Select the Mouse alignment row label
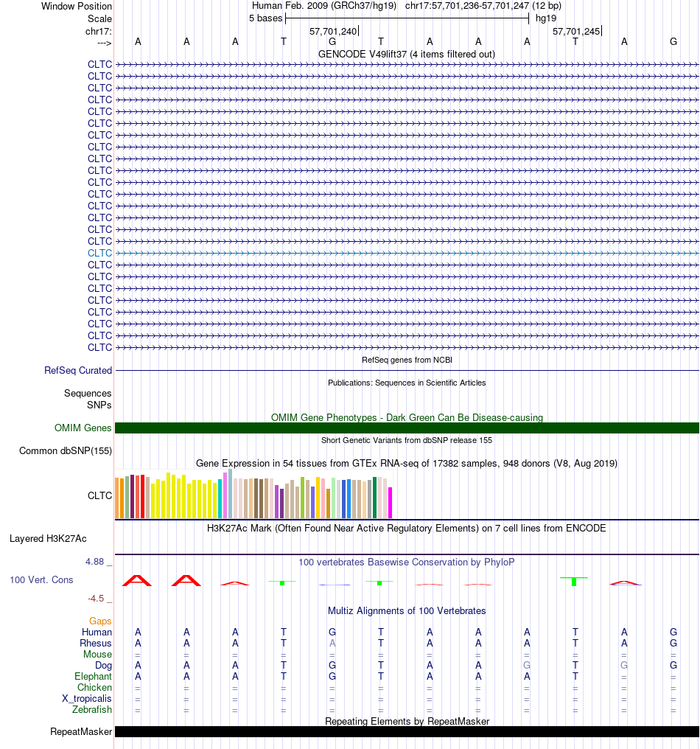Image resolution: width=700 pixels, height=749 pixels. tap(97, 655)
